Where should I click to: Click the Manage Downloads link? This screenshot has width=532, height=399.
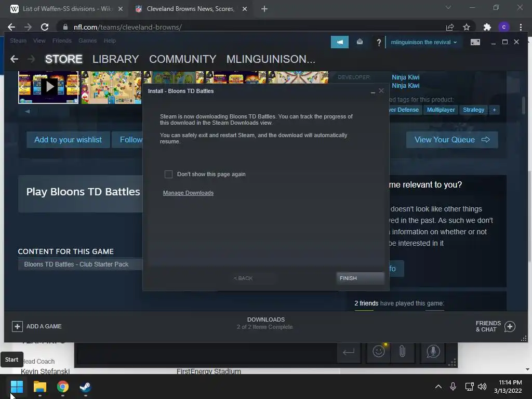pyautogui.click(x=188, y=193)
